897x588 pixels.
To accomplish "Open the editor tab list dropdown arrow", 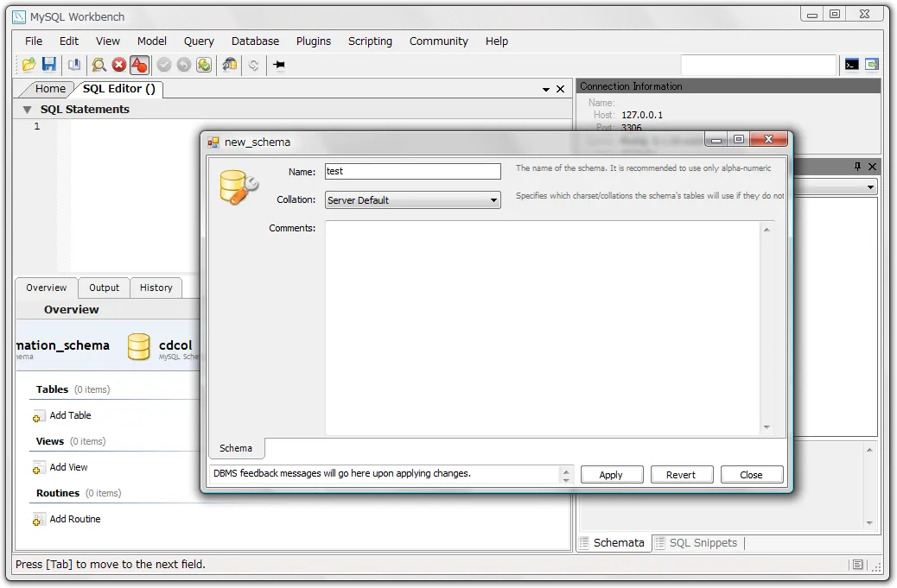I will click(x=546, y=89).
